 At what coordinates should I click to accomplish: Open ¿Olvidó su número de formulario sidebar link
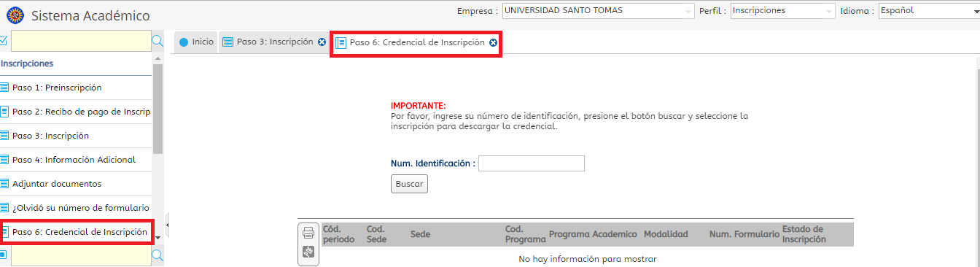point(76,208)
